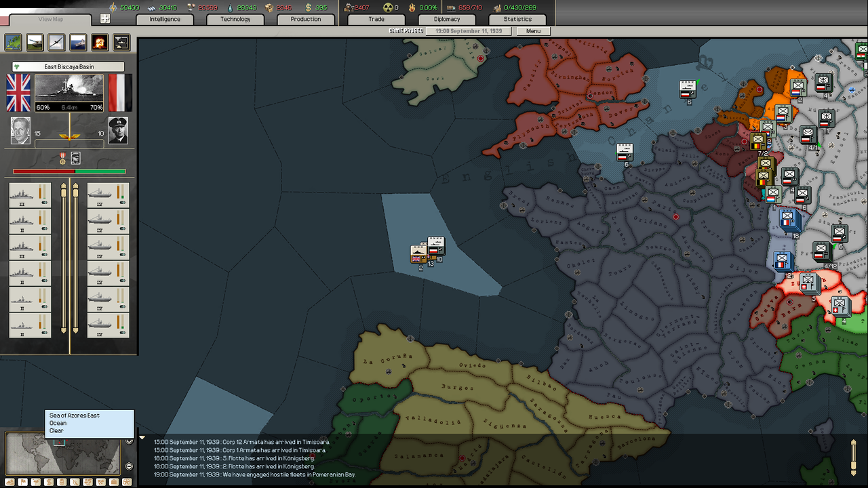The width and height of the screenshot is (868, 488).
Task: Select the British fleet counter in East Biscaya
Action: (418, 255)
